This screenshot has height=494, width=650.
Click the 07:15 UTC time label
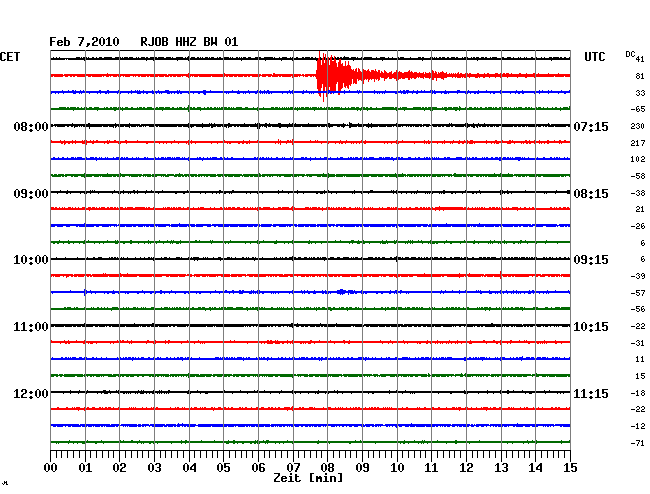(x=591, y=126)
